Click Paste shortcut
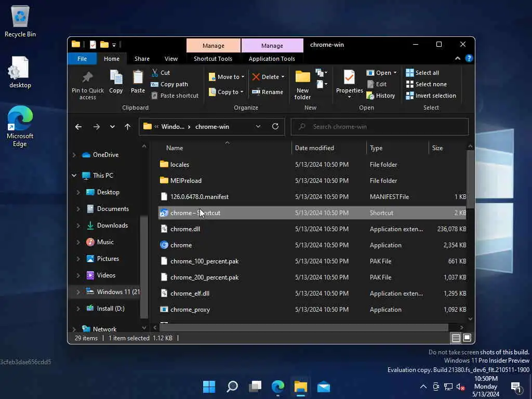The height and width of the screenshot is (399, 532). point(175,96)
